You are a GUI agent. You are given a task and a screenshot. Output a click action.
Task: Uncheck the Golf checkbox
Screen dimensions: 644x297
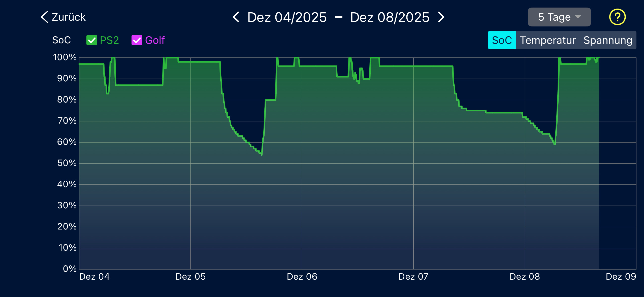pyautogui.click(x=137, y=40)
